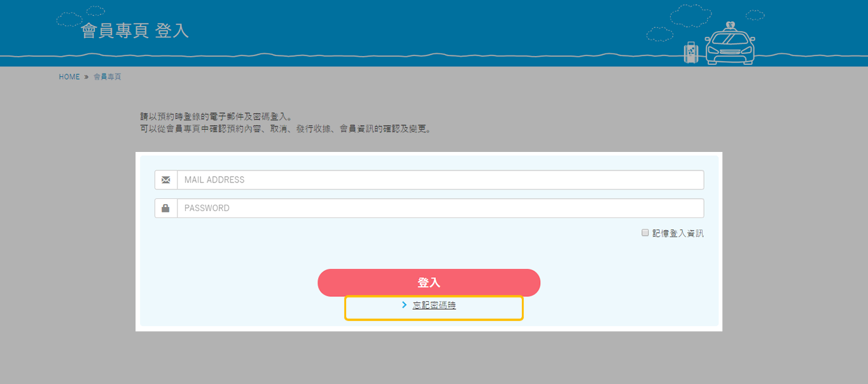The height and width of the screenshot is (384, 868).
Task: Click the red 登入 button
Action: pos(429,283)
